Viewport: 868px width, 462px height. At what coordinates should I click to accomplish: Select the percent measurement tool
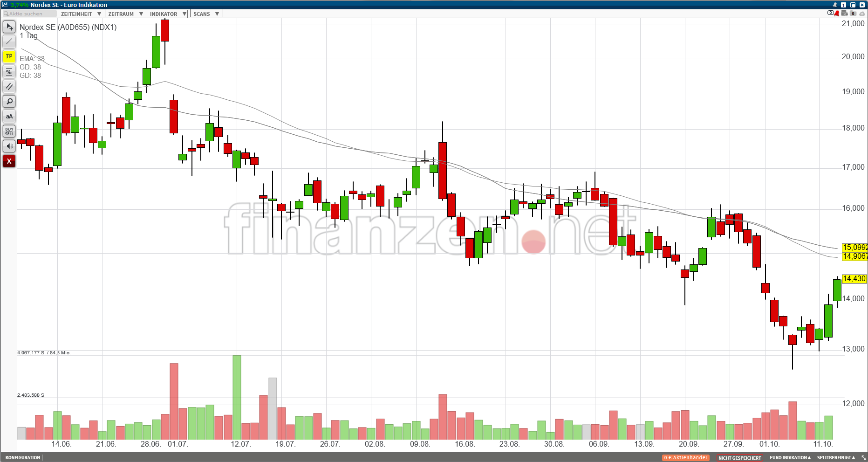point(9,71)
